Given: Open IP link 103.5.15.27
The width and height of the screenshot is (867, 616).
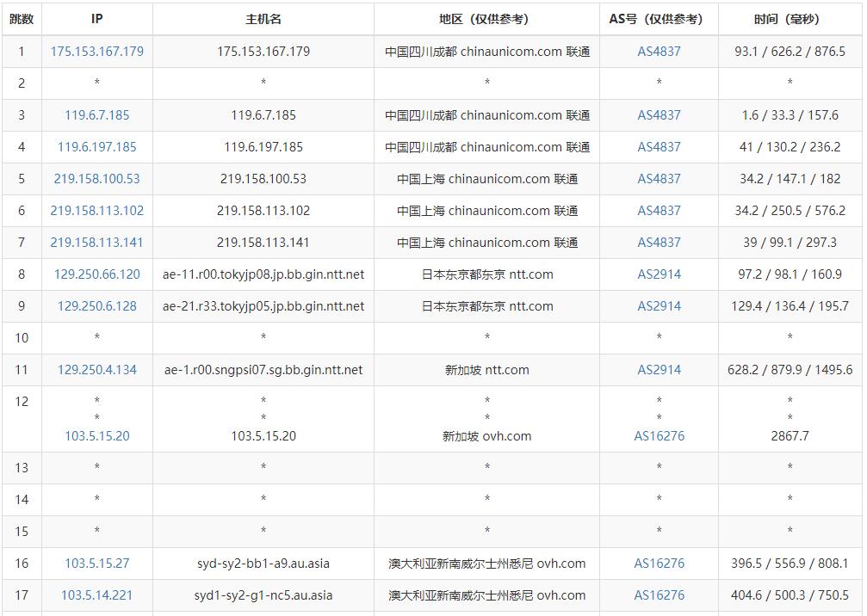Looking at the screenshot, I should [x=96, y=564].
